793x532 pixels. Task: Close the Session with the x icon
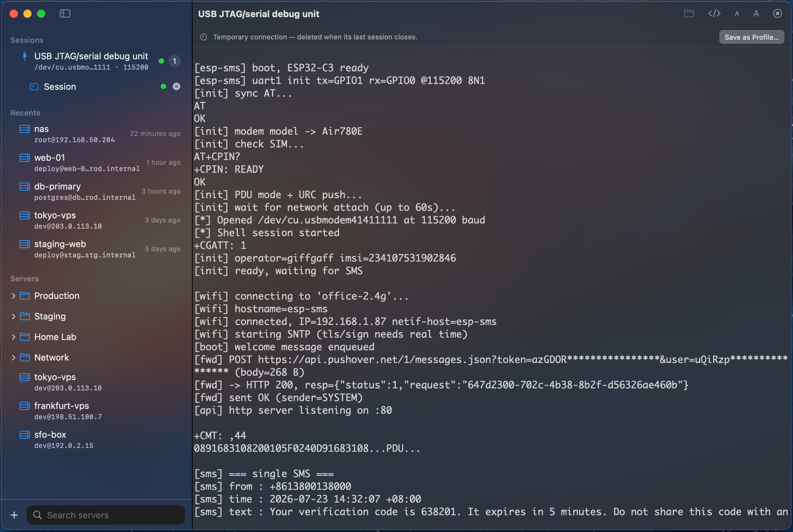(176, 86)
